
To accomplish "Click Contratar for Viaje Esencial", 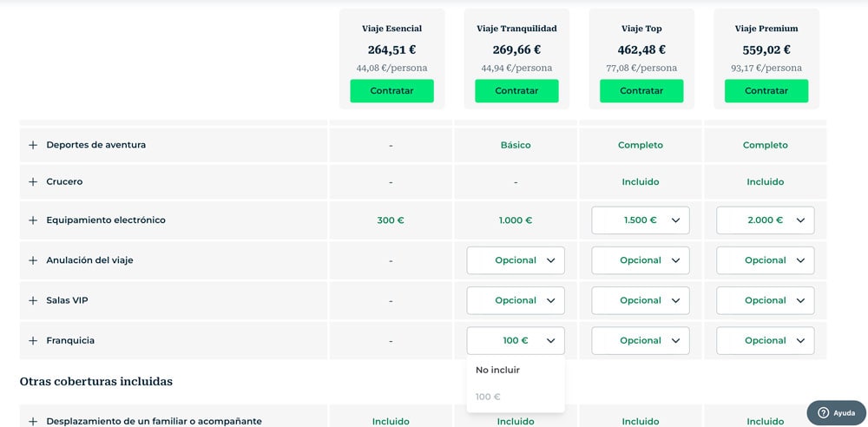I will point(391,91).
